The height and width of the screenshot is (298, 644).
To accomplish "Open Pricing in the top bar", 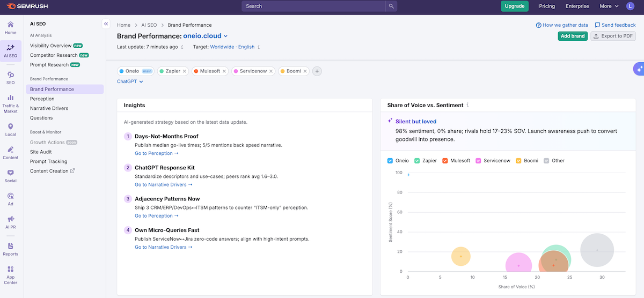I will (547, 6).
